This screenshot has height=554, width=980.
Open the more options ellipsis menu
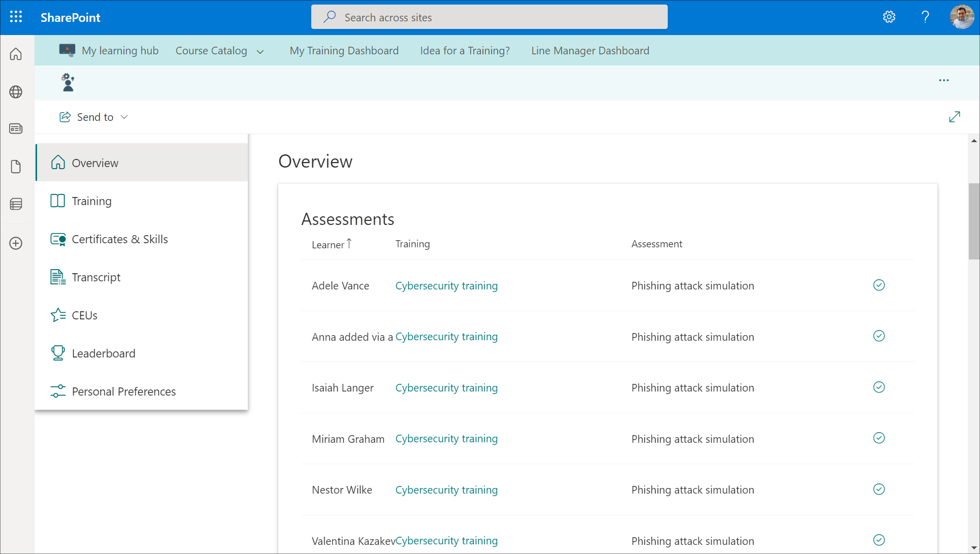(x=943, y=80)
